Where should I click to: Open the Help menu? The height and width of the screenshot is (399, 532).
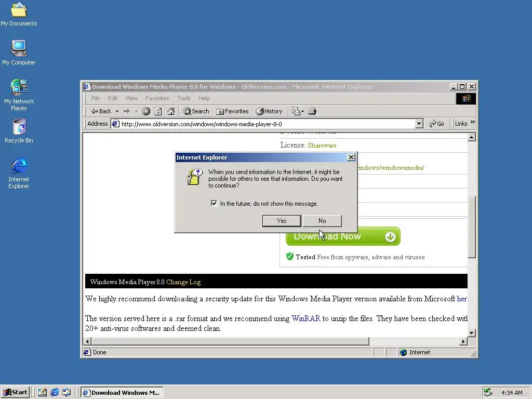click(x=204, y=98)
